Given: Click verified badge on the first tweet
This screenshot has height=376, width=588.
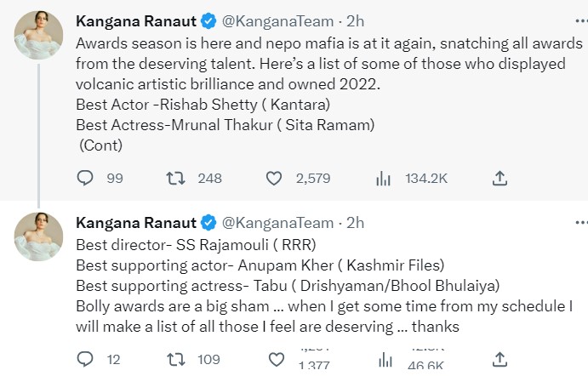Looking at the screenshot, I should [208, 20].
